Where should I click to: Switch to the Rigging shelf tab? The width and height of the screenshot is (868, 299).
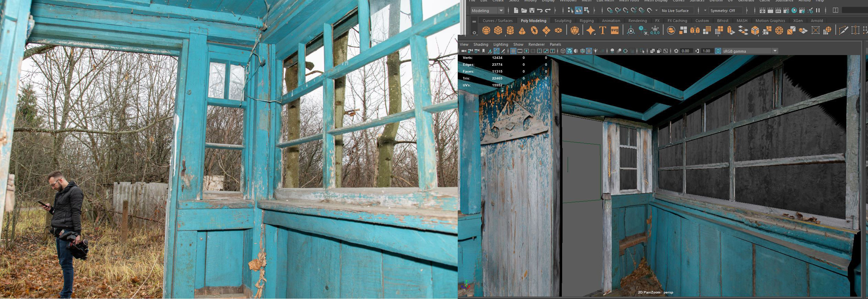pyautogui.click(x=587, y=21)
